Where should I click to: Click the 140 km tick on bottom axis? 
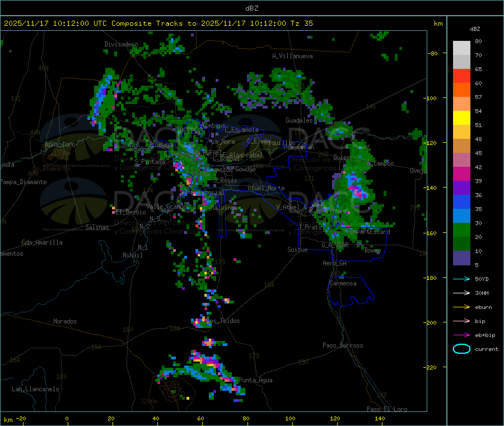[x=380, y=418]
